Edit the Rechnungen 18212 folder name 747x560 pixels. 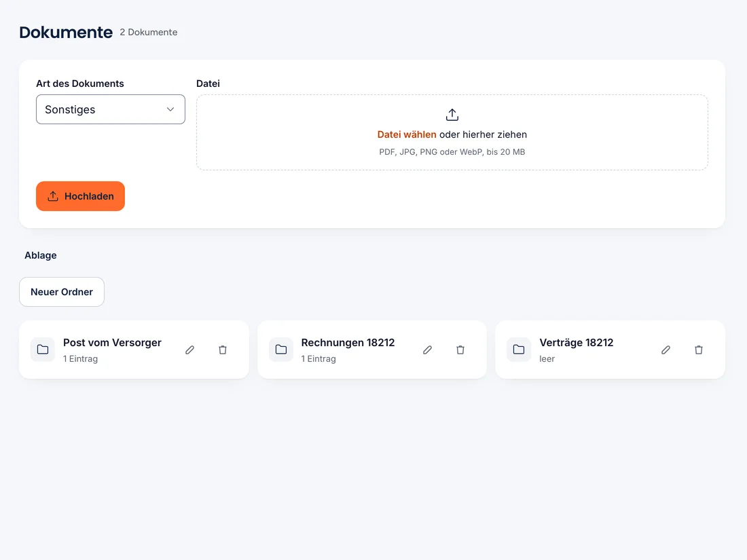pyautogui.click(x=427, y=350)
